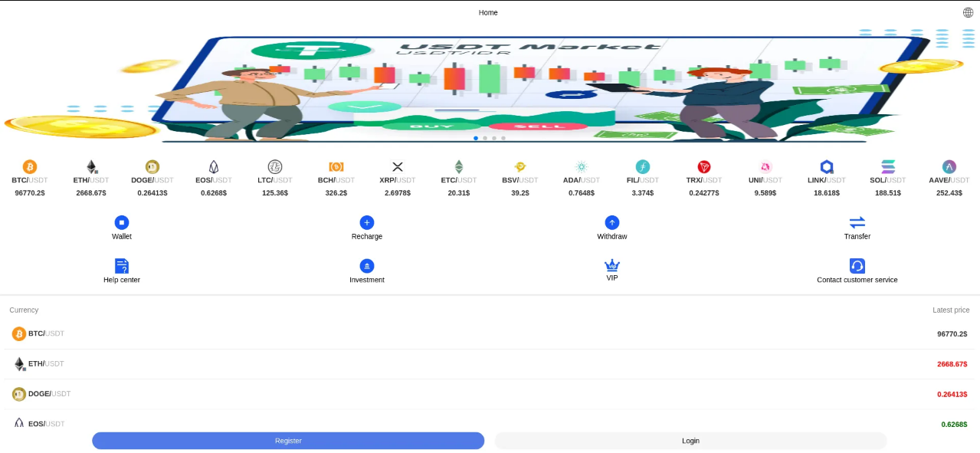Image resolution: width=980 pixels, height=453 pixels.
Task: Click the Login button
Action: [x=690, y=441]
